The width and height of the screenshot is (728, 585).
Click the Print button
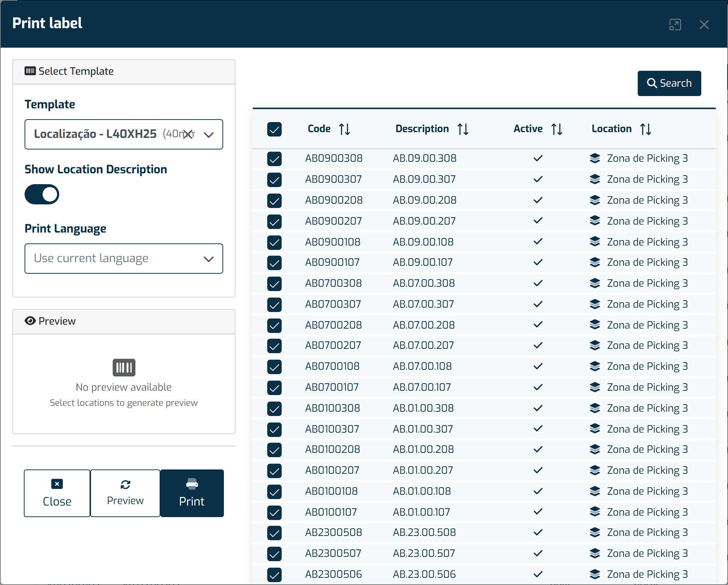click(x=192, y=493)
